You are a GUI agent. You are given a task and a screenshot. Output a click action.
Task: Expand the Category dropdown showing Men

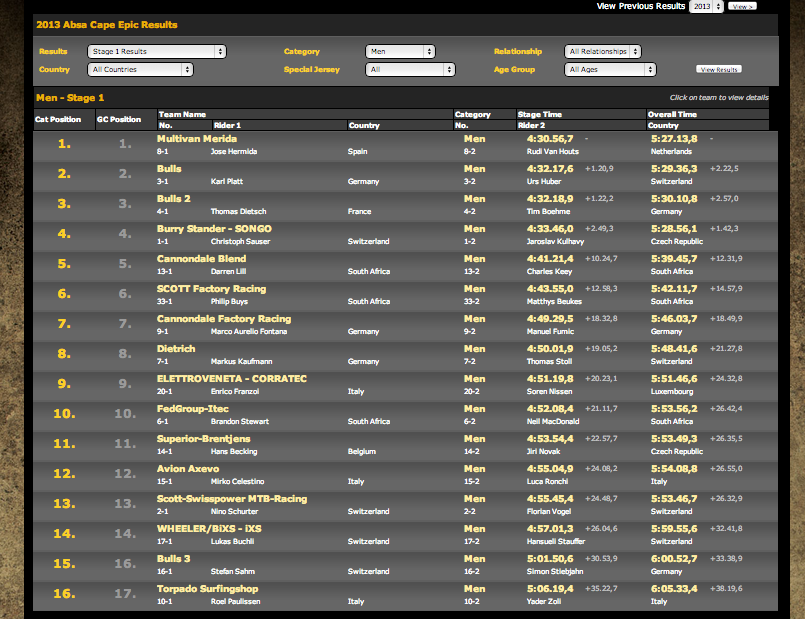tap(400, 51)
